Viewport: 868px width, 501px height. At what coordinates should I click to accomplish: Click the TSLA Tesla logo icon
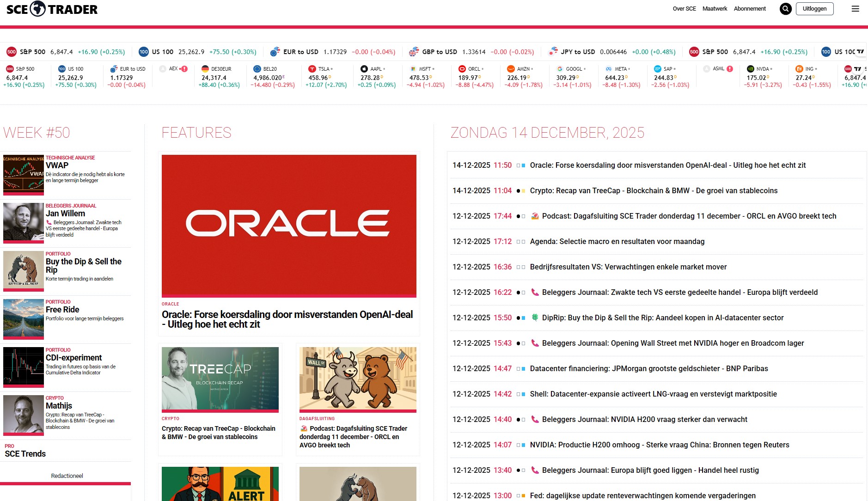click(x=312, y=69)
